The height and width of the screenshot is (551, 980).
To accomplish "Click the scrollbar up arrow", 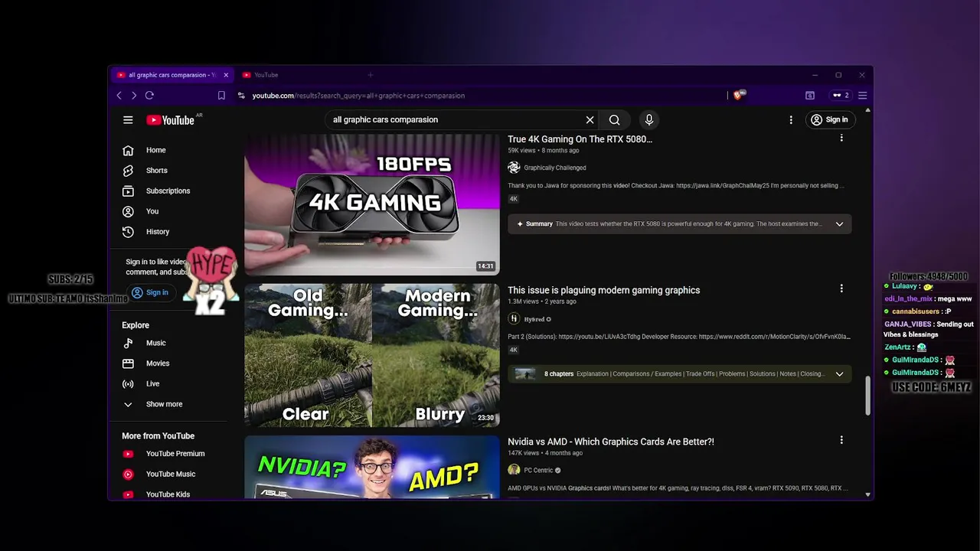I will 867,110.
